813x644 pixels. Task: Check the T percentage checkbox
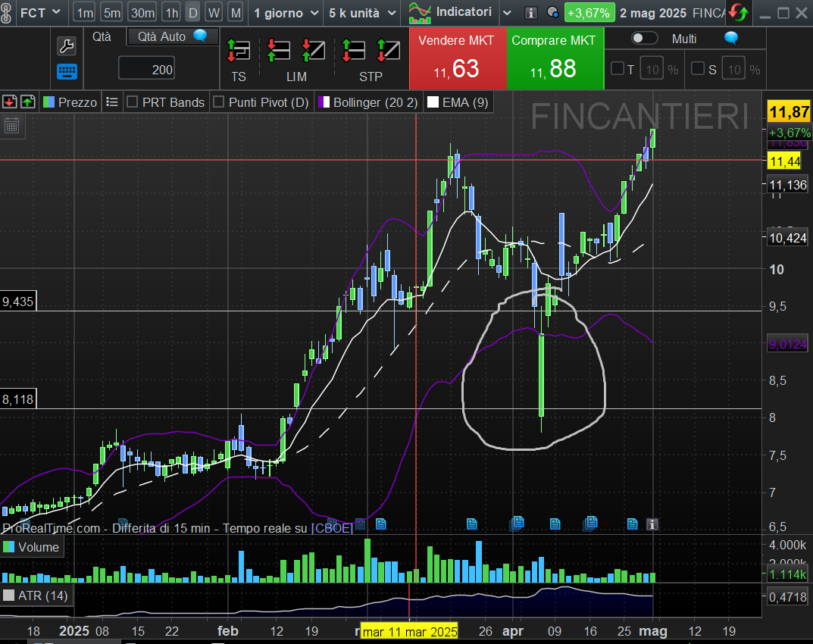click(x=618, y=69)
